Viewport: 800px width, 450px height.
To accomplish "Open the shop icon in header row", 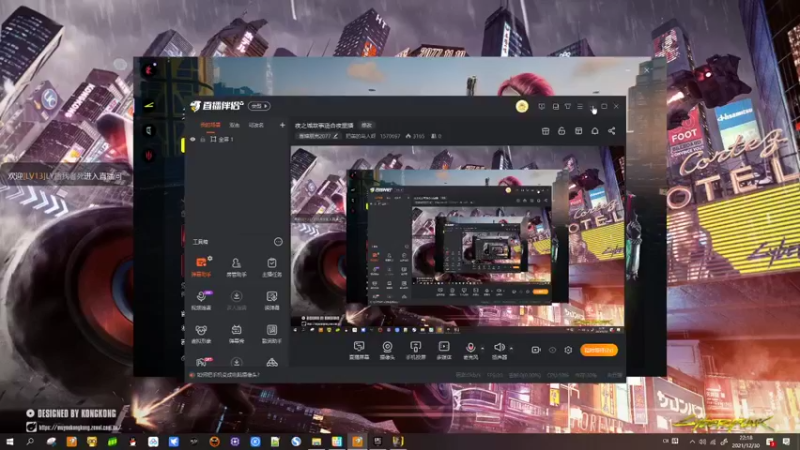I will 545,131.
